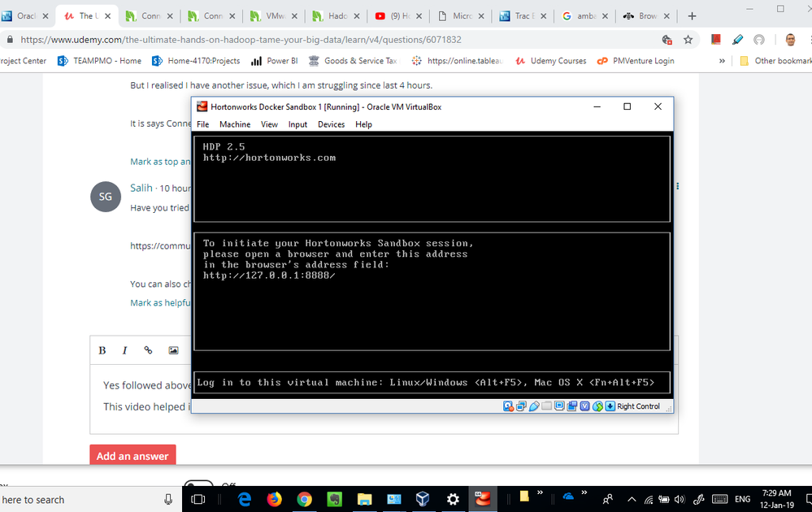Open the three-dot options on Salih's answer
The height and width of the screenshot is (512, 812).
point(677,186)
